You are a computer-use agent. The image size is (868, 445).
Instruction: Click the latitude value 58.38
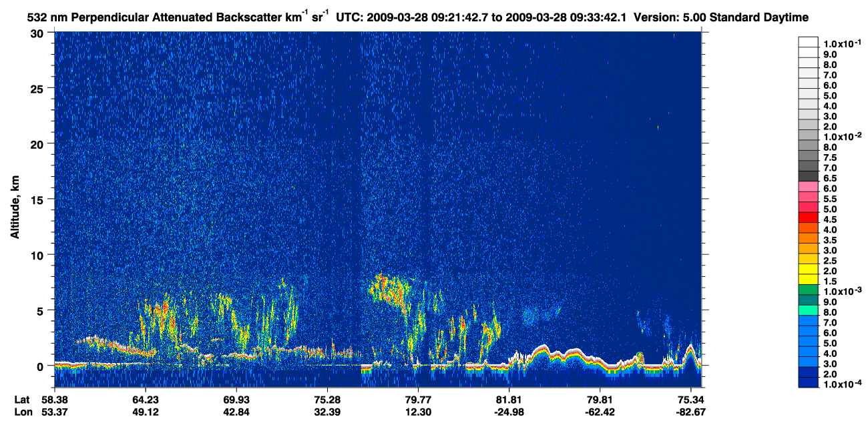pos(54,400)
